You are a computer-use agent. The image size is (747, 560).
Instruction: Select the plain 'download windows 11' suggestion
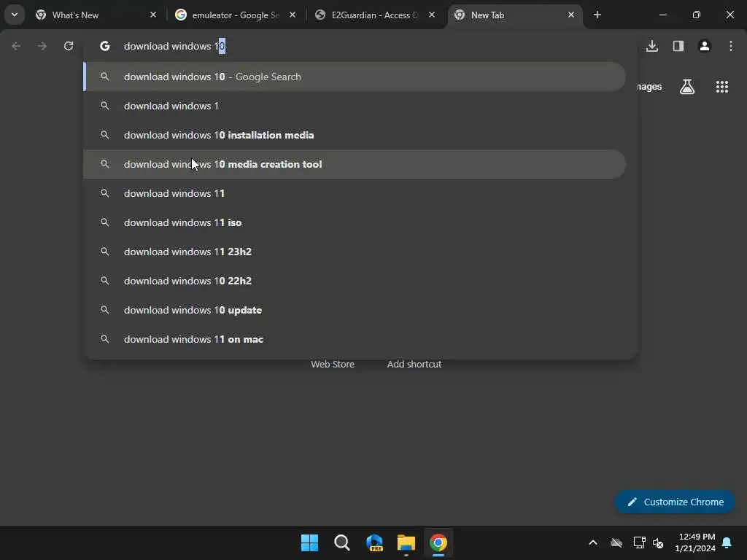355,193
